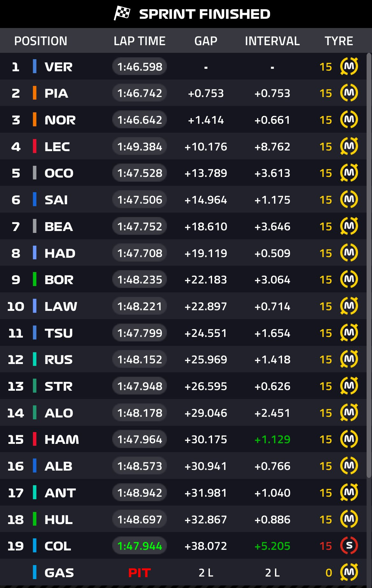Click Leclerc's red team color bar
372x588 pixels.
pos(35,146)
